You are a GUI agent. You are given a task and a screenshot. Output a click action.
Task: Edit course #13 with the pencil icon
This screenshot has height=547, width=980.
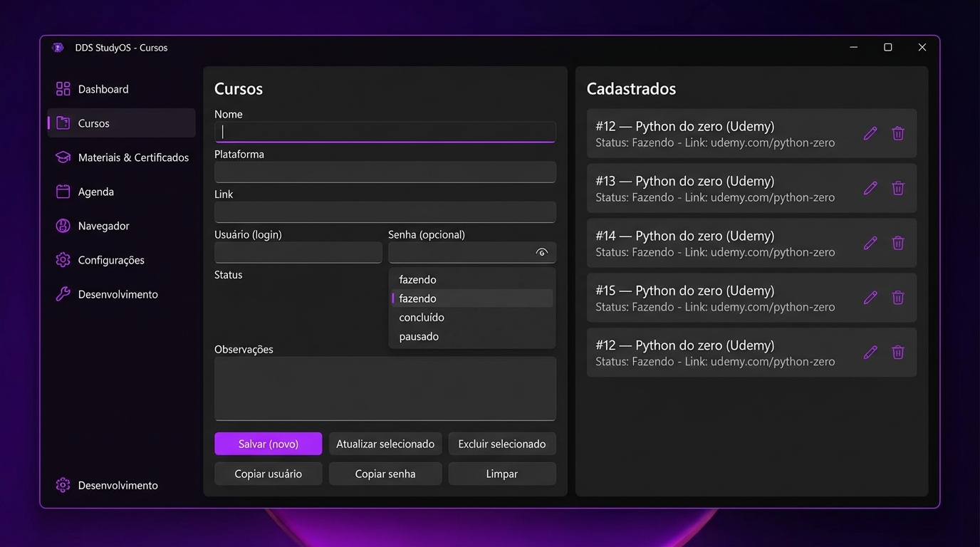(x=870, y=188)
